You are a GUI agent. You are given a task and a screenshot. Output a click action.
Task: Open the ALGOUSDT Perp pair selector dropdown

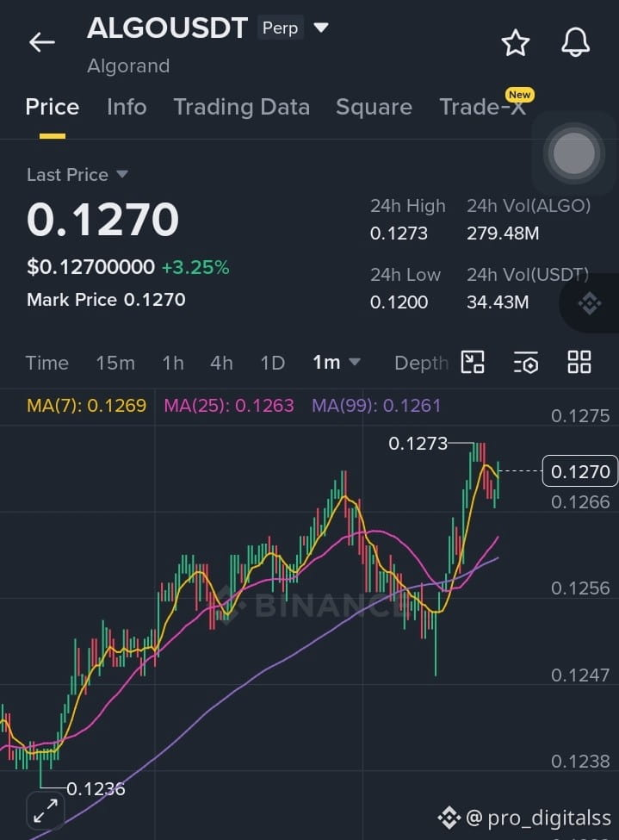321,28
